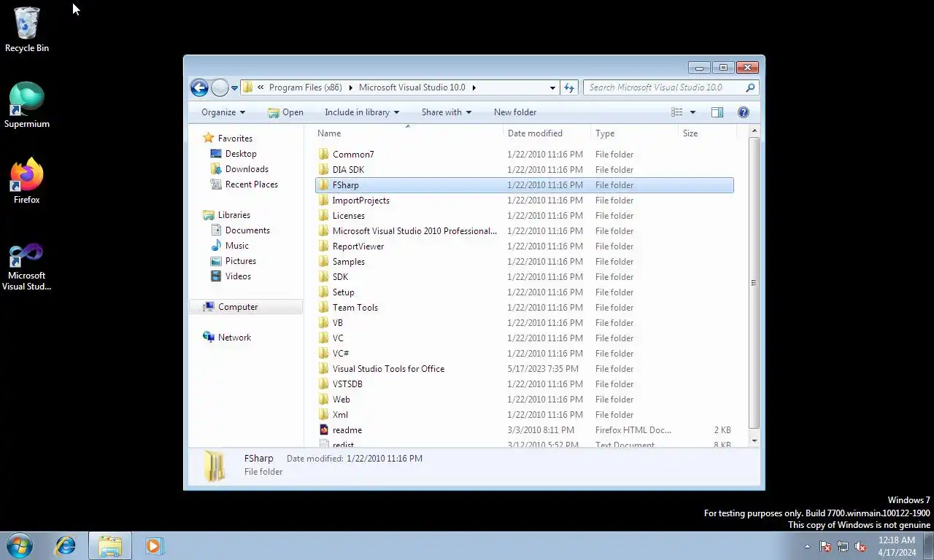
Task: Click New folder button
Action: click(515, 112)
